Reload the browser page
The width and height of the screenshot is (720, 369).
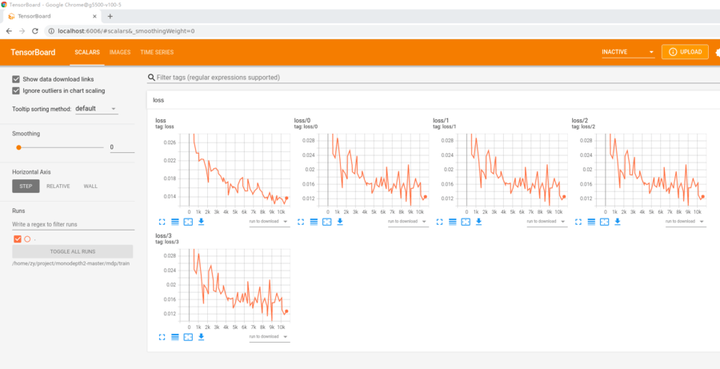click(x=35, y=31)
